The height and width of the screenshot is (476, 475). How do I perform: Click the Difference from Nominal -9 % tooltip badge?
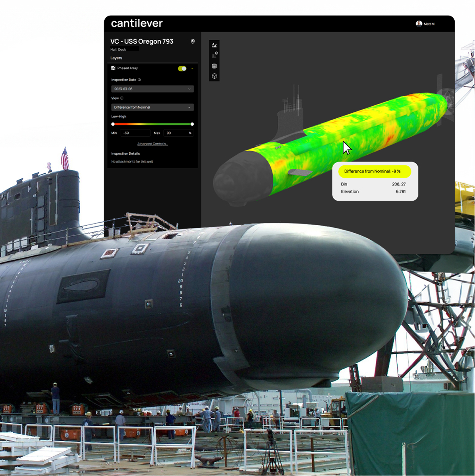[375, 171]
